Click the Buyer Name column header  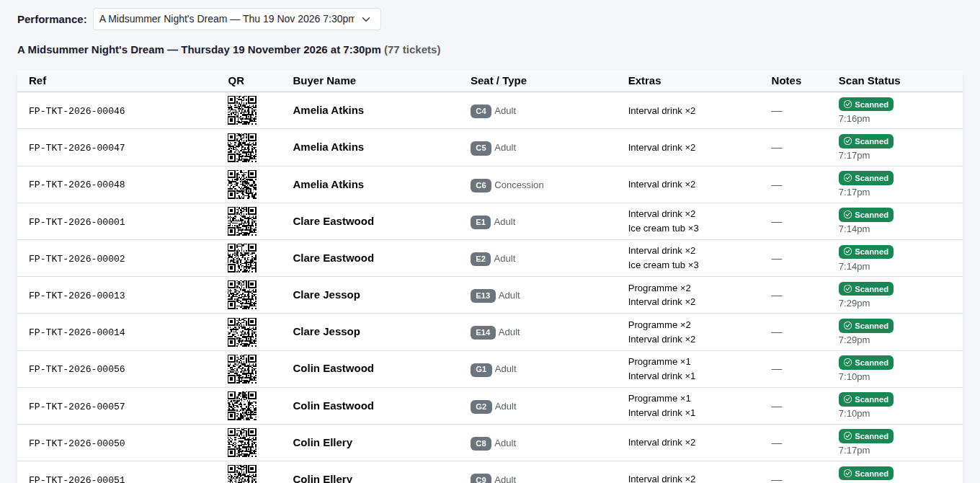[324, 81]
